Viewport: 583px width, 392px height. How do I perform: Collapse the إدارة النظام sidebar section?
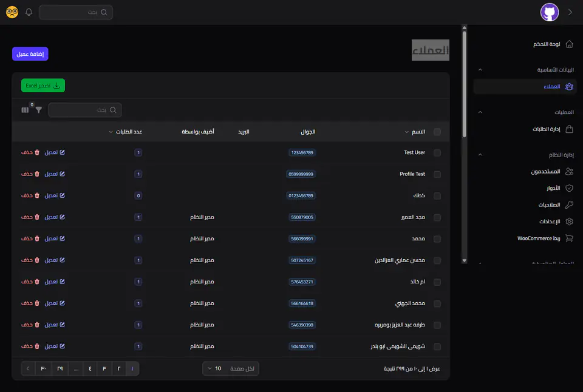480,154
